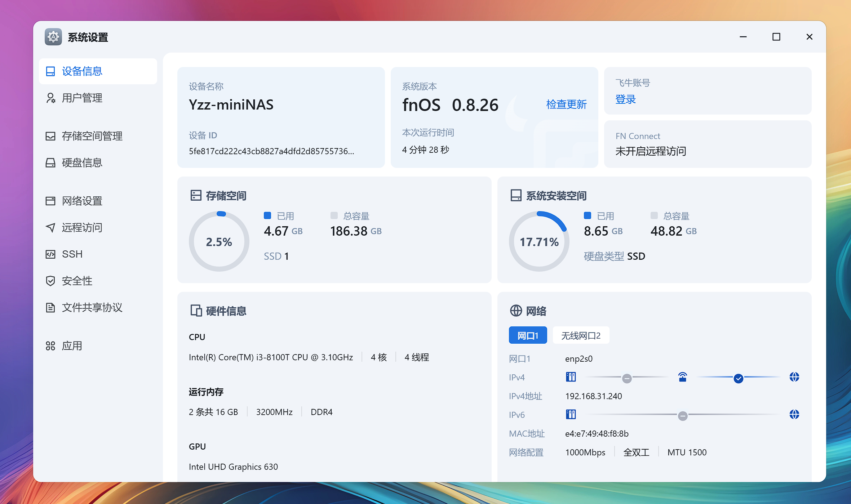Open 安全性 settings
Screen dimensions: 851x504
[98, 281]
